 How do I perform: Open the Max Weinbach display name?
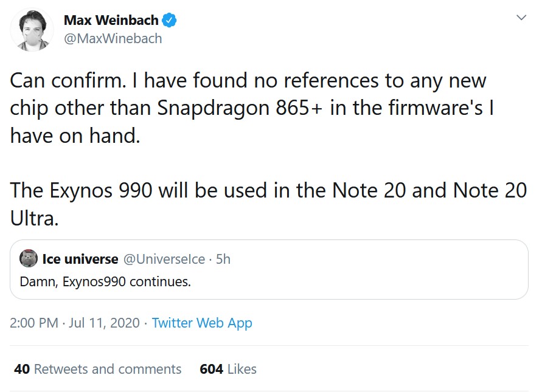[111, 20]
